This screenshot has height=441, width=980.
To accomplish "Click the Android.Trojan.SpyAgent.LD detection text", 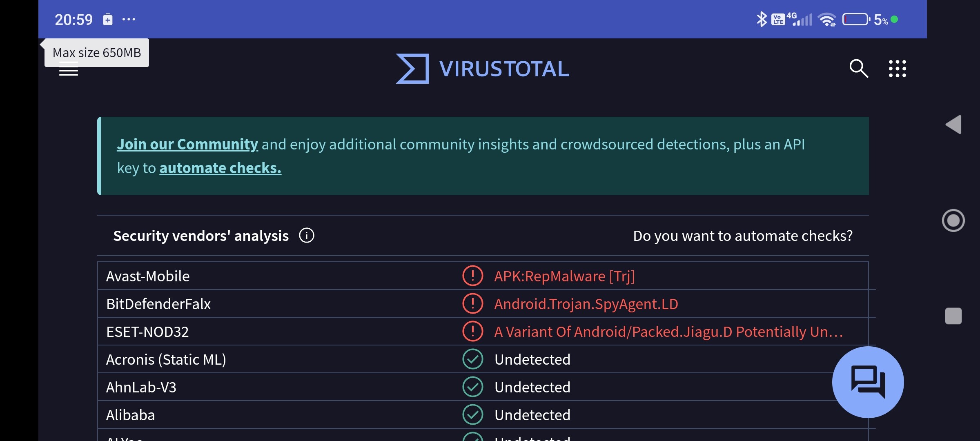I will click(x=586, y=304).
